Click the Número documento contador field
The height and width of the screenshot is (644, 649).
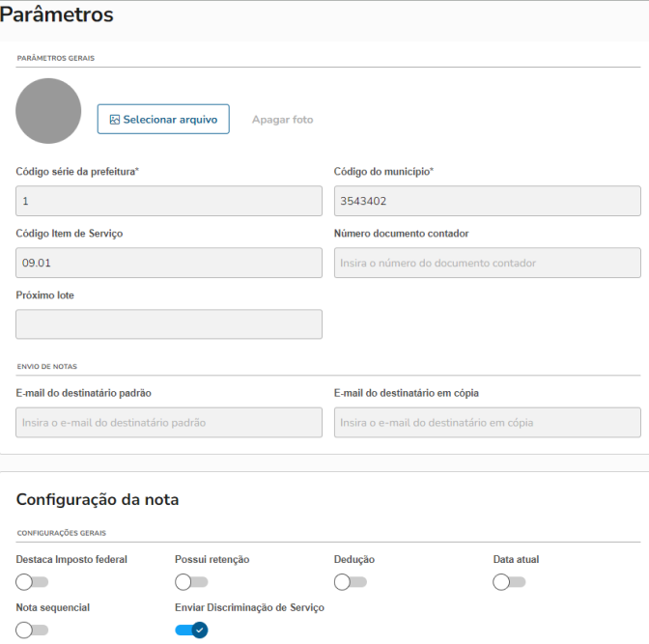point(487,263)
